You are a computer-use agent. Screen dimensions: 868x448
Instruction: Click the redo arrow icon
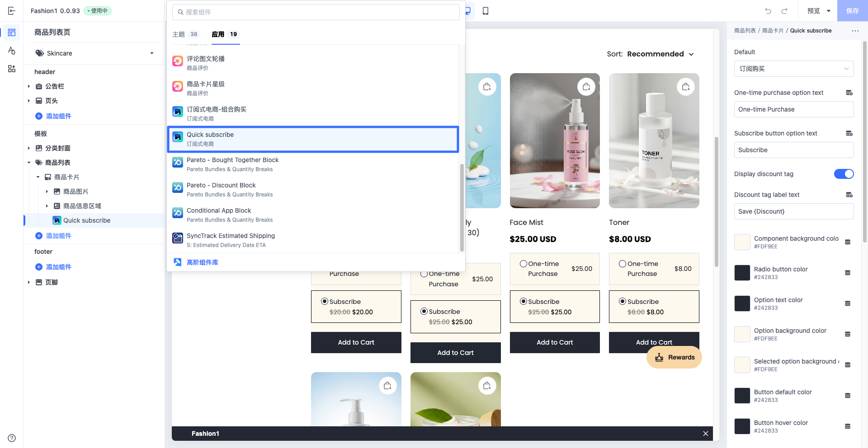[x=784, y=11]
